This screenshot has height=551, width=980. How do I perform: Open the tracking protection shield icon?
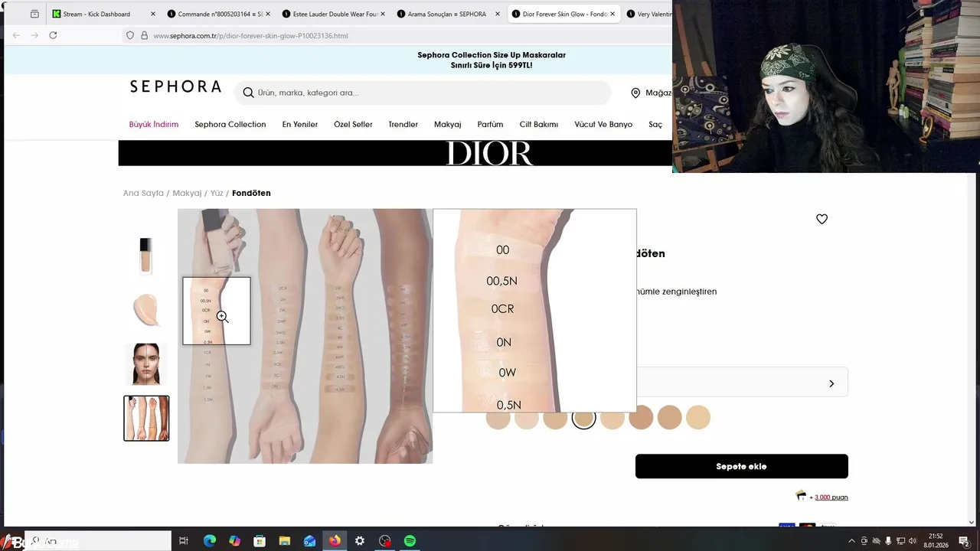(x=130, y=35)
